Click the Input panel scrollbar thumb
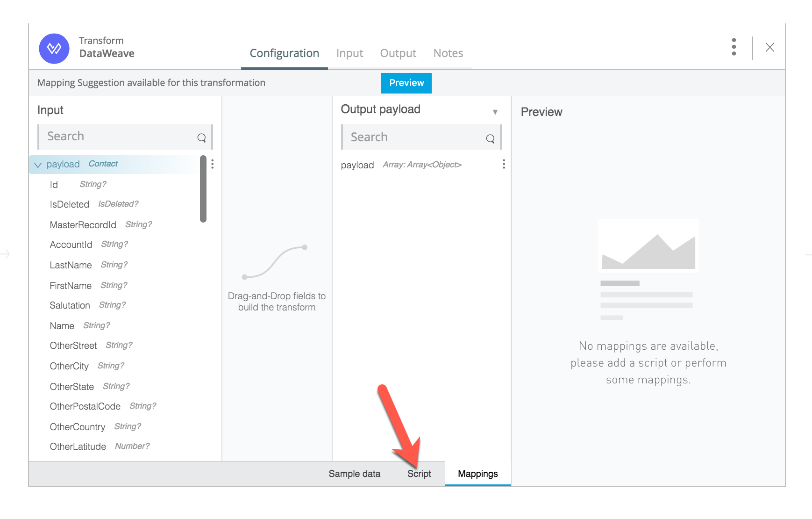 [203, 189]
